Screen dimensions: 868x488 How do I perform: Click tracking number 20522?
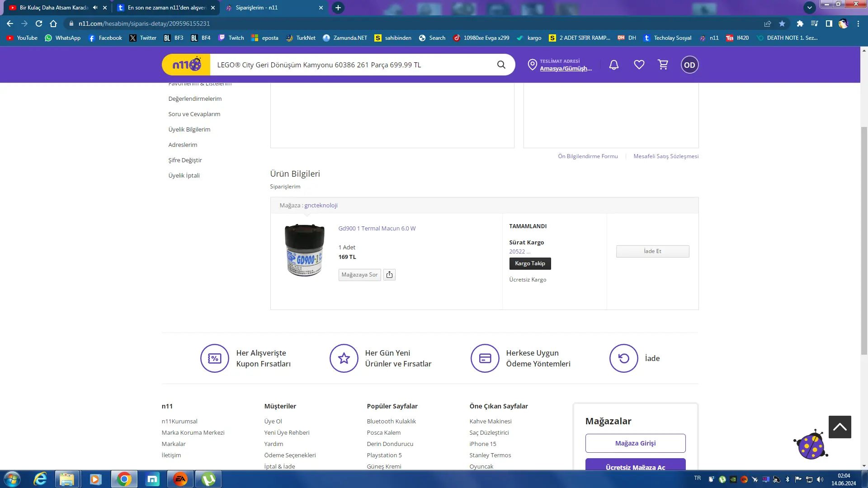pos(520,252)
